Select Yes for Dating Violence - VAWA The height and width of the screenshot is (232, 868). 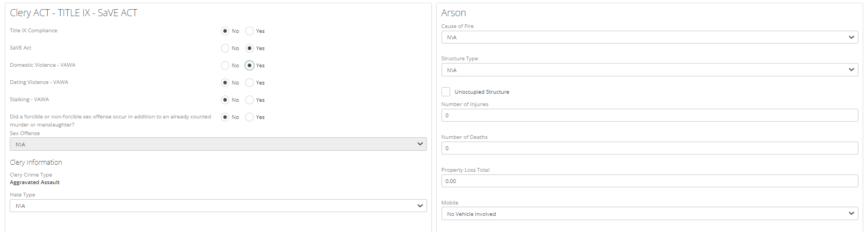[249, 83]
